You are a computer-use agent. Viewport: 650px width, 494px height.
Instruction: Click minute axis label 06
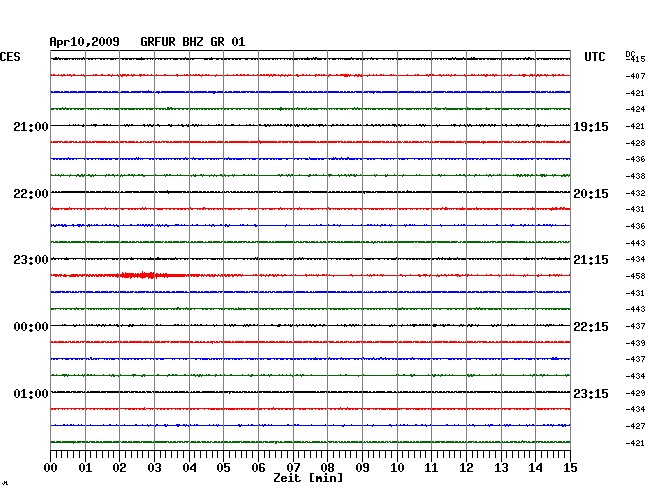pyautogui.click(x=258, y=468)
